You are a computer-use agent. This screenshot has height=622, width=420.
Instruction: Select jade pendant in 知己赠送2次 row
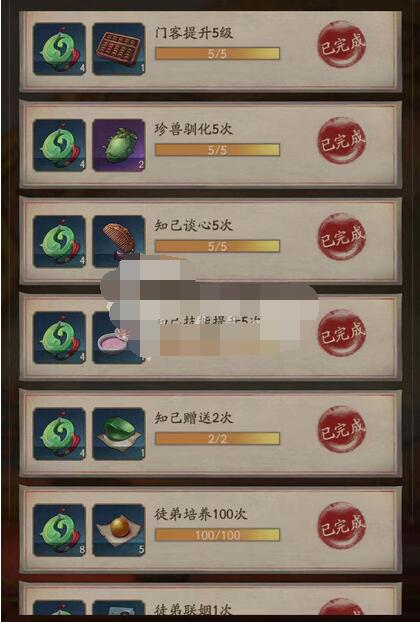59,434
